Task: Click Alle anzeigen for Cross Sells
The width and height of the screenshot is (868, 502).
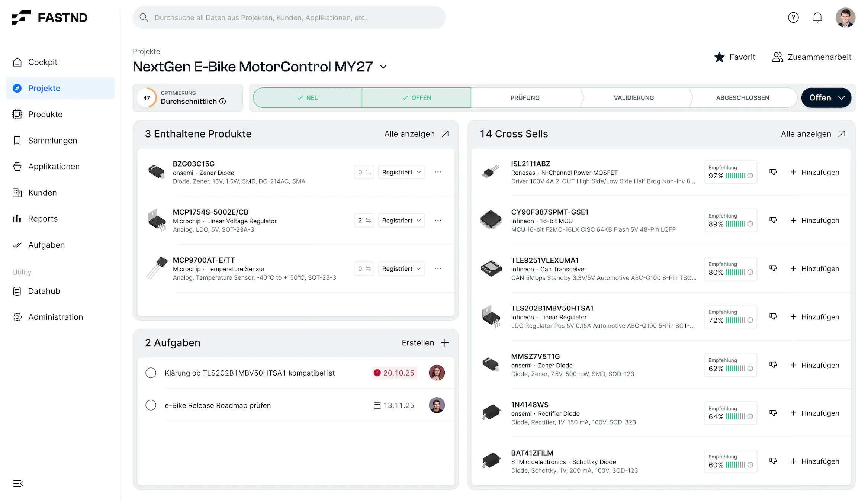Action: point(813,134)
